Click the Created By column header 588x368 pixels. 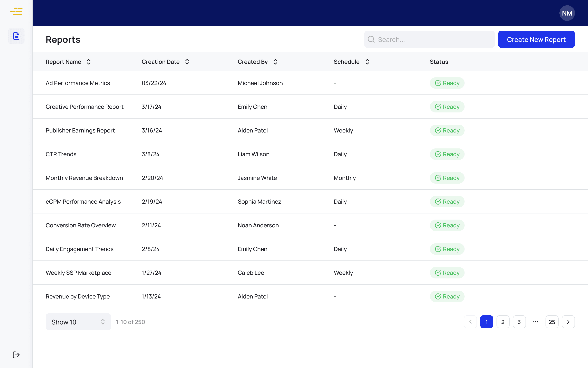tap(253, 62)
